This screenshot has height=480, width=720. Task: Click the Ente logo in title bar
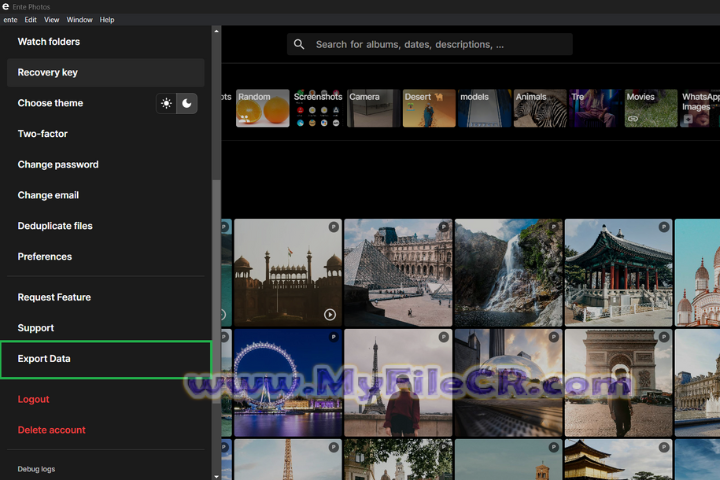6,6
